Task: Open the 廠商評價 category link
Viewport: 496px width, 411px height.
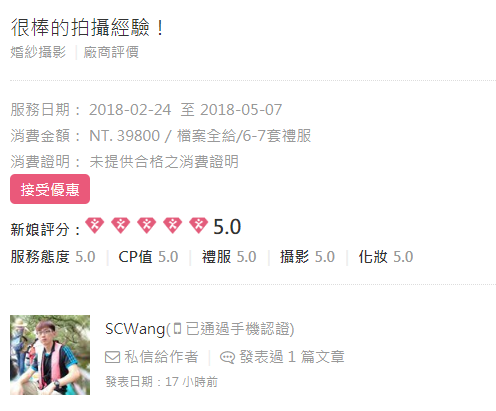Action: click(111, 52)
